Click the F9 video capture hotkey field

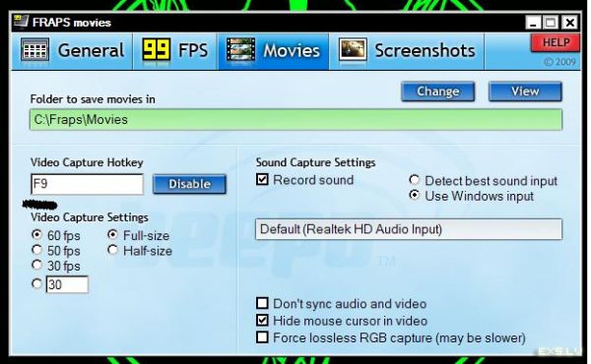point(87,184)
